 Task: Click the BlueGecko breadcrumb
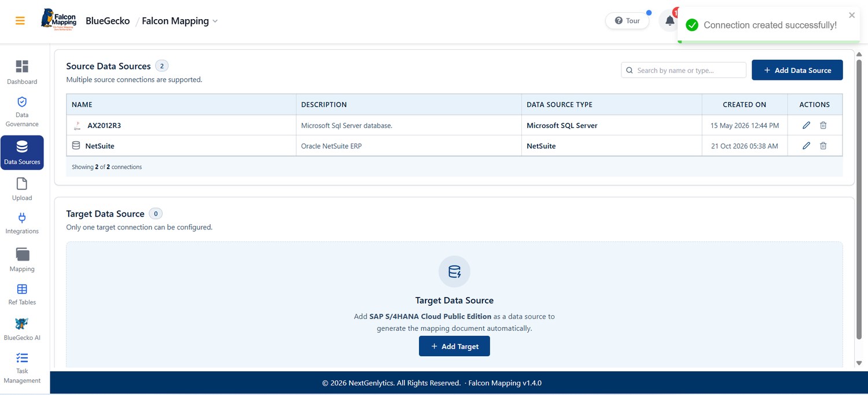[108, 21]
